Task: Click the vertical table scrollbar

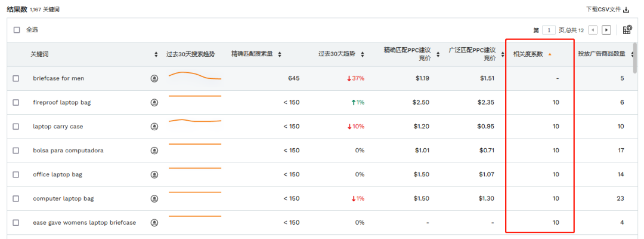Action: [636, 57]
